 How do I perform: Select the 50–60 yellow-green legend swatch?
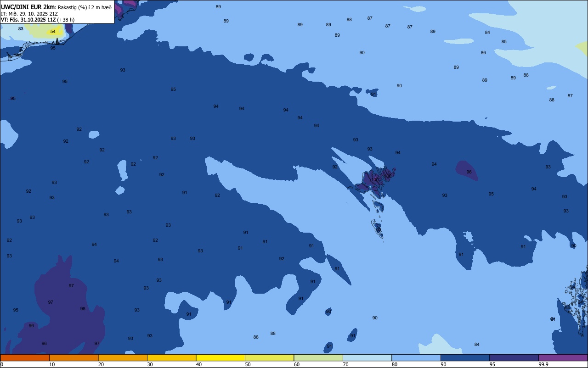click(269, 357)
